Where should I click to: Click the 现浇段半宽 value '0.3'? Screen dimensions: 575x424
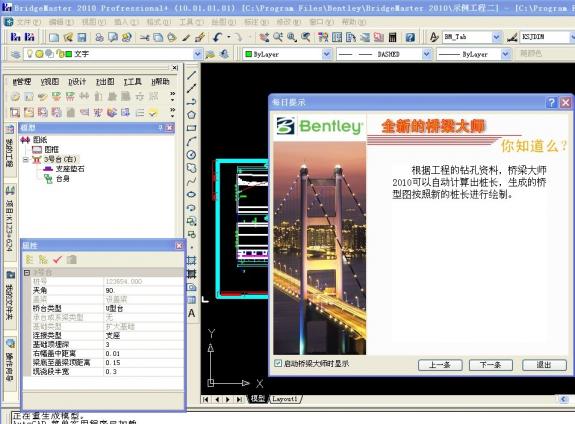coord(144,372)
